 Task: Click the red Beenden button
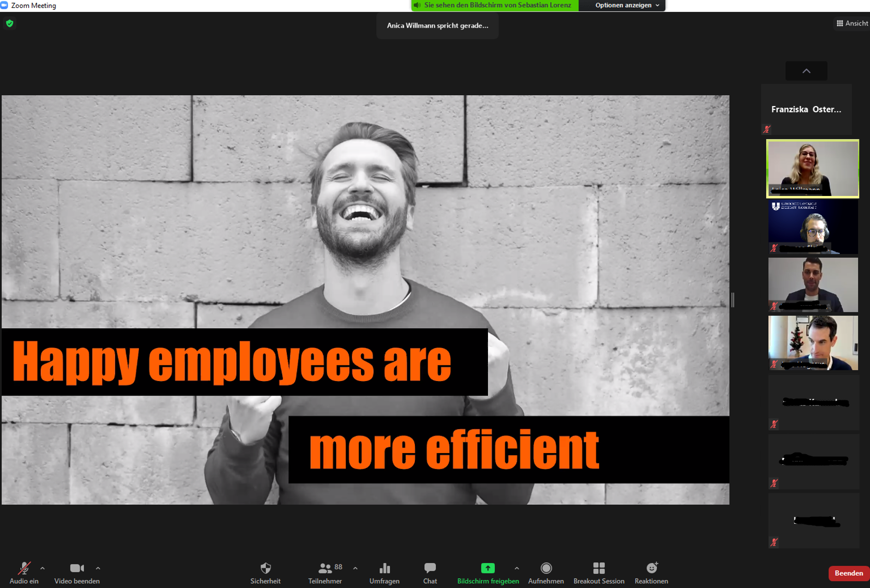click(849, 573)
